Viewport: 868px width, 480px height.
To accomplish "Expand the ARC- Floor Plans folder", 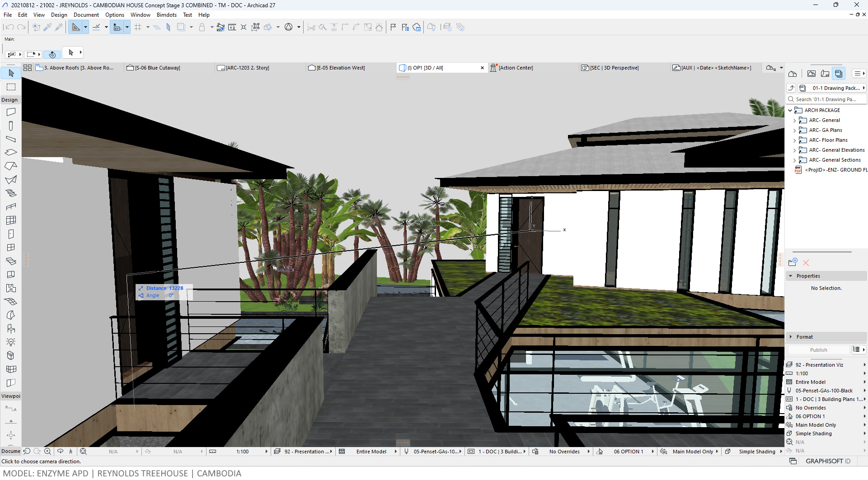I will pyautogui.click(x=795, y=140).
